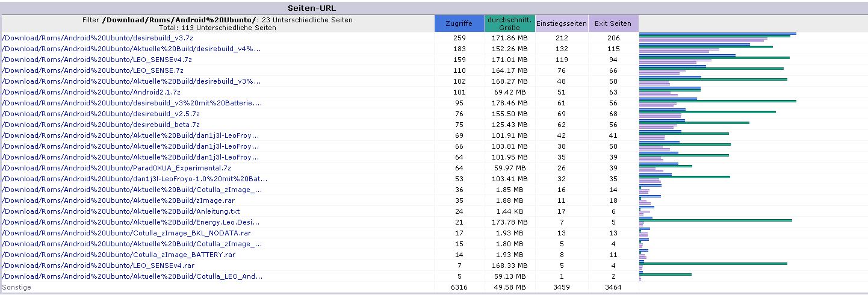Viewport: 868px width, 295px height.
Task: Open the LEO_SENSE.7z link
Action: (x=93, y=70)
